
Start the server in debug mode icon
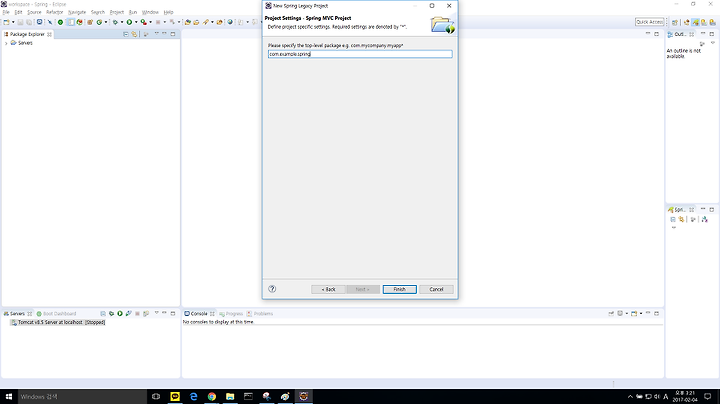pos(112,314)
